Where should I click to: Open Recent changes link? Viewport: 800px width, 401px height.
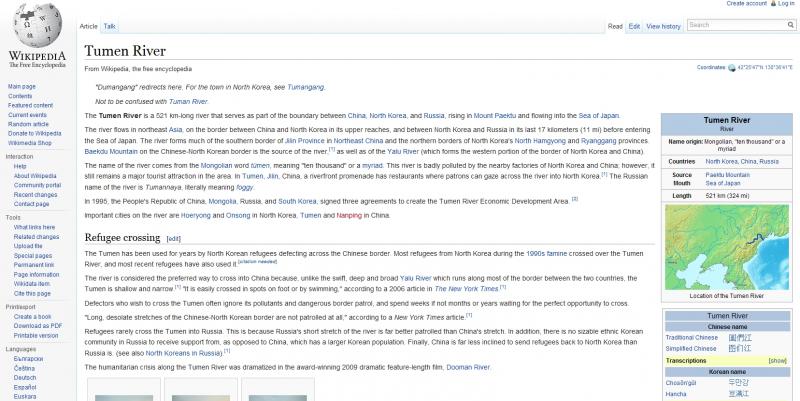tap(35, 194)
